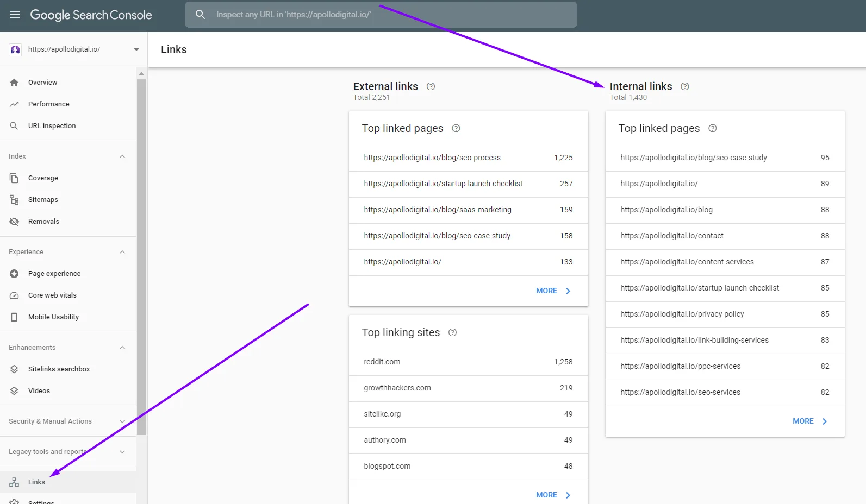Click the Google Search Console logo
This screenshot has width=866, height=504.
tap(91, 15)
